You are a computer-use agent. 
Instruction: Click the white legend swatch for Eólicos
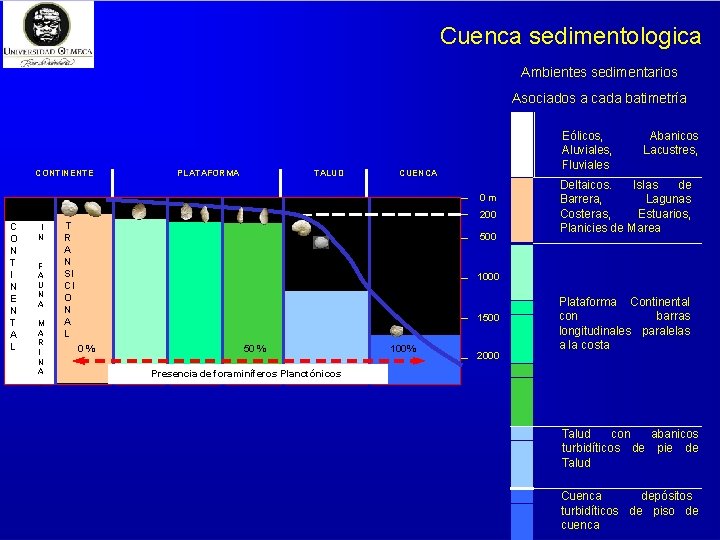[x=522, y=145]
